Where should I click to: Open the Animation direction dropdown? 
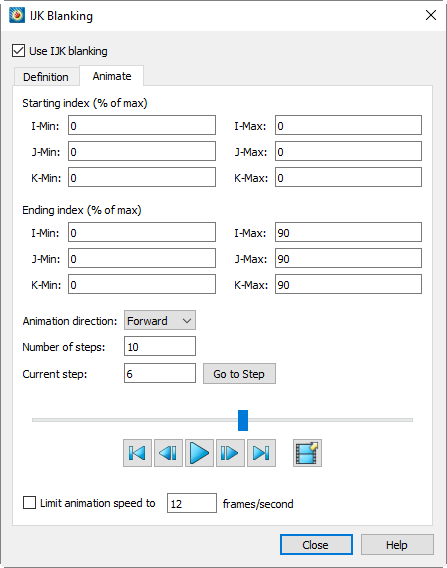(x=160, y=320)
